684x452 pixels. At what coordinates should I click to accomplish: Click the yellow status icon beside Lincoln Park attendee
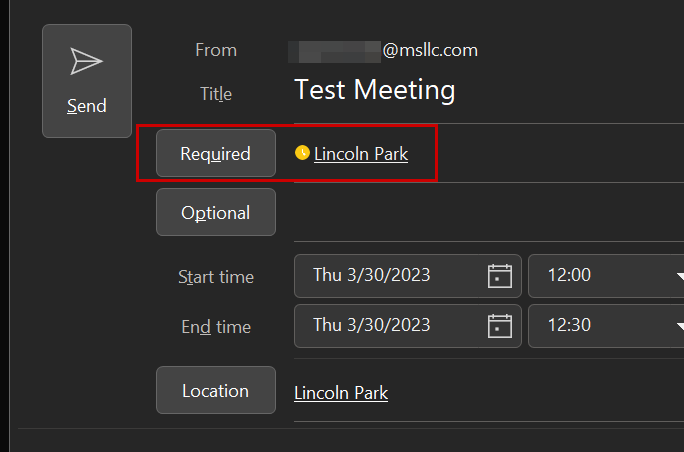pyautogui.click(x=302, y=153)
